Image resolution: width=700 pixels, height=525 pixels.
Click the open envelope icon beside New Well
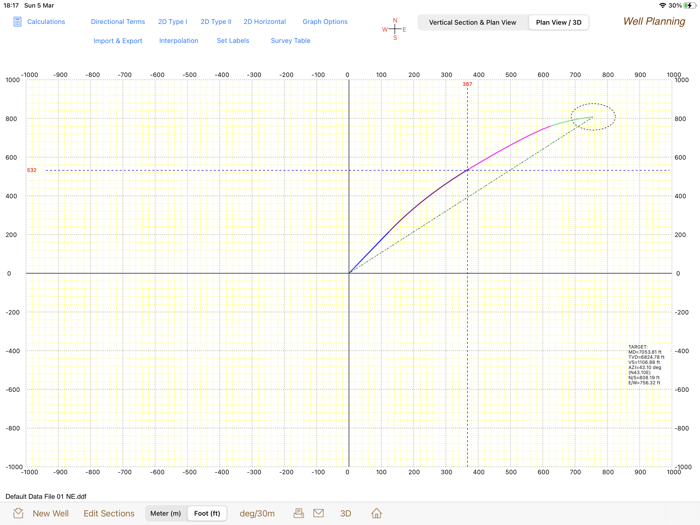[18, 513]
